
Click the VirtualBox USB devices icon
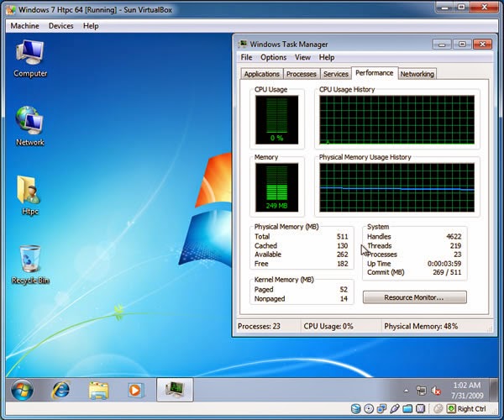tap(395, 409)
